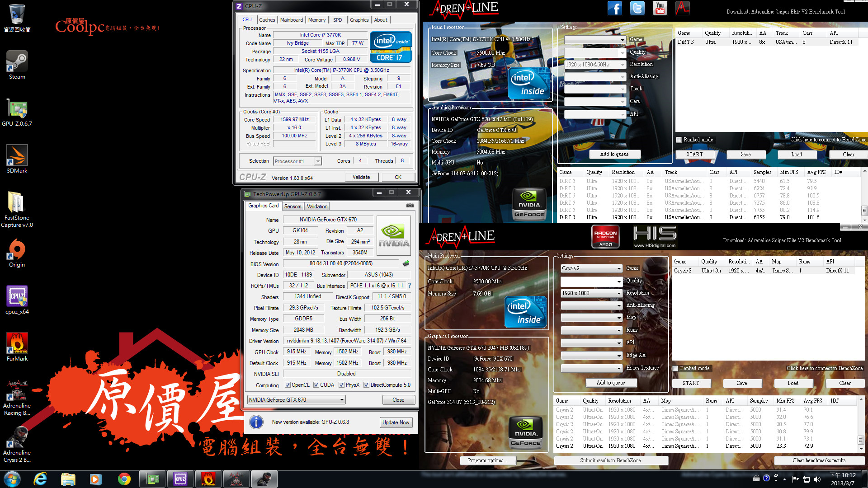Viewport: 868px width, 488px height.
Task: Expand the Hi-res Textures dropdown
Action: tap(591, 368)
